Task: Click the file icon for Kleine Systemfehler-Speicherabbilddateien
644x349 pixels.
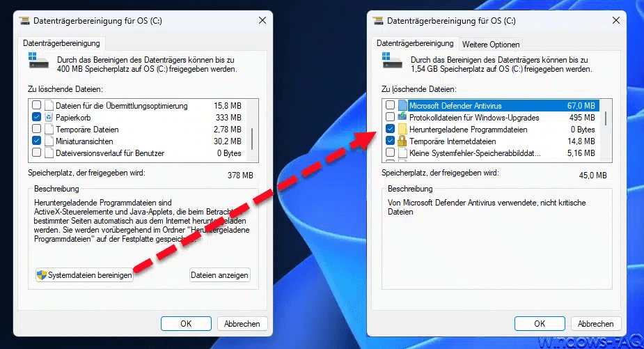Action: pyautogui.click(x=402, y=153)
